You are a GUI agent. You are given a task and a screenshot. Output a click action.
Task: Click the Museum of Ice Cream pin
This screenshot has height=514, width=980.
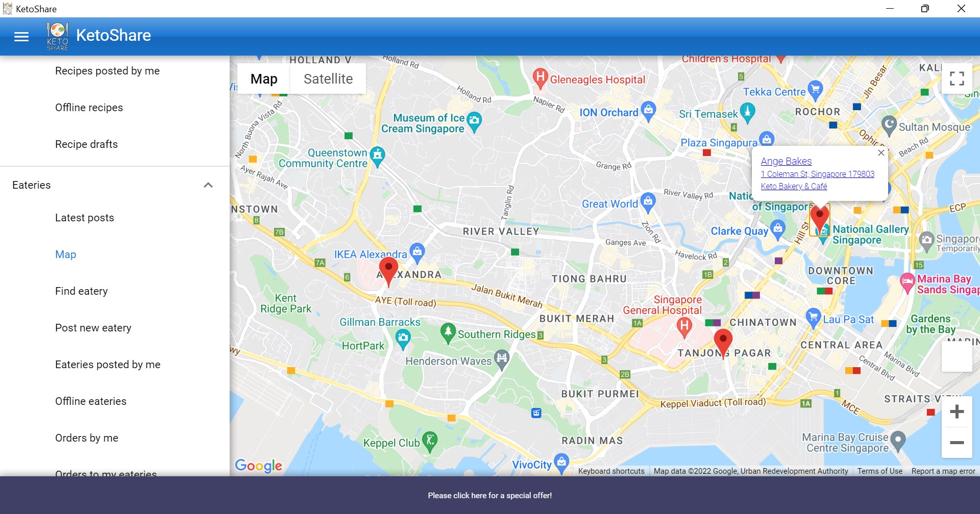tap(474, 122)
